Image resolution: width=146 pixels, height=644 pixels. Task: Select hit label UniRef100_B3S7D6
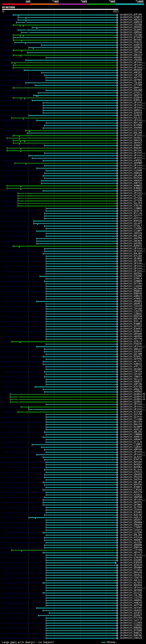coord(131,387)
